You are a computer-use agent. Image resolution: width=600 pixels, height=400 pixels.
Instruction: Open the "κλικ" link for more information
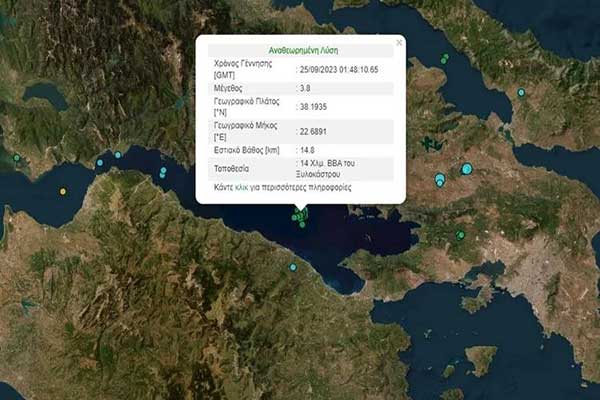point(240,187)
